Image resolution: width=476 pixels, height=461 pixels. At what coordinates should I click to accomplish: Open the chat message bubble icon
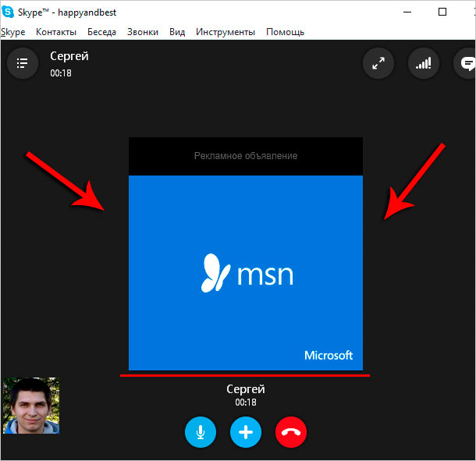[466, 63]
